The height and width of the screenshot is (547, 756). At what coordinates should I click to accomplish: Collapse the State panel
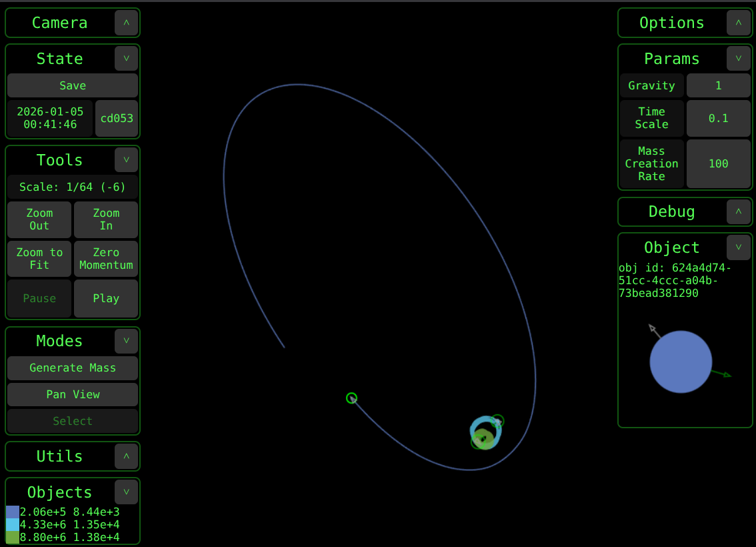click(x=126, y=59)
